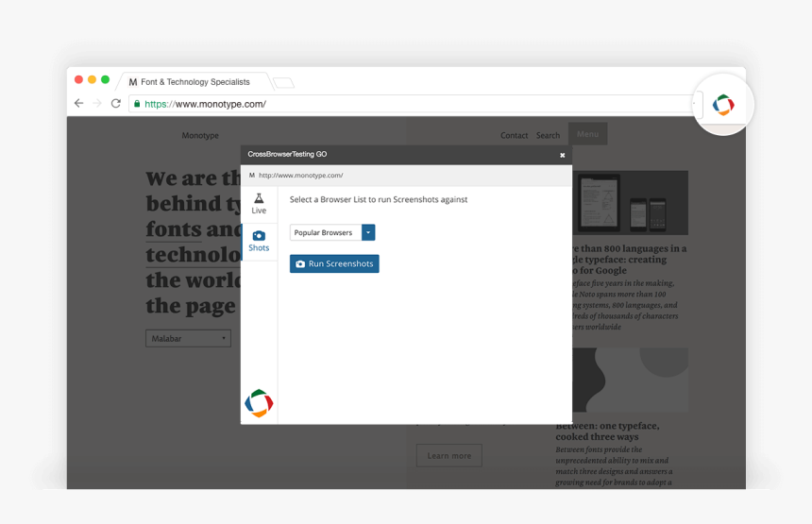
Task: Click the Between: one typeface article heading
Action: tap(607, 431)
